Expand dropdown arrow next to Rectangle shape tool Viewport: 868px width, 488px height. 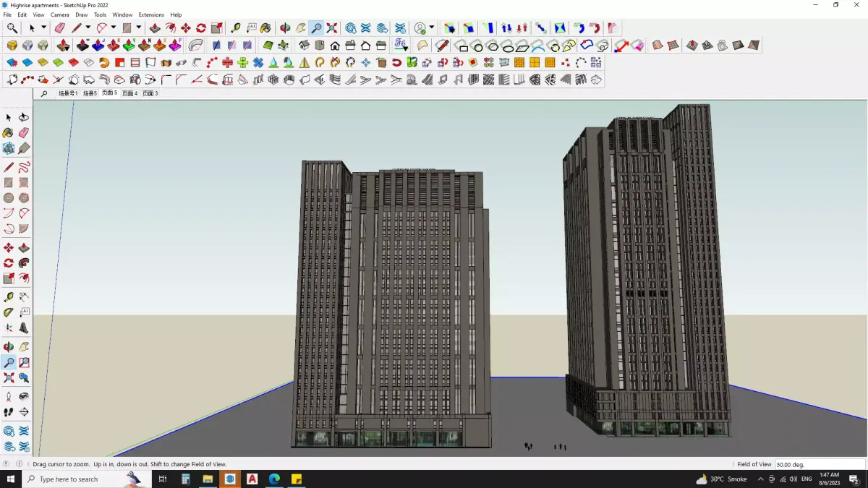click(138, 28)
